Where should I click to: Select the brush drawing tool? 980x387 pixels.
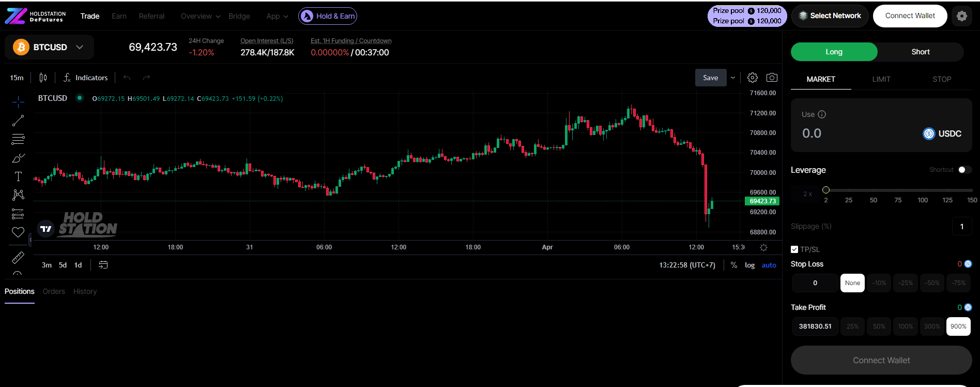pos(18,158)
